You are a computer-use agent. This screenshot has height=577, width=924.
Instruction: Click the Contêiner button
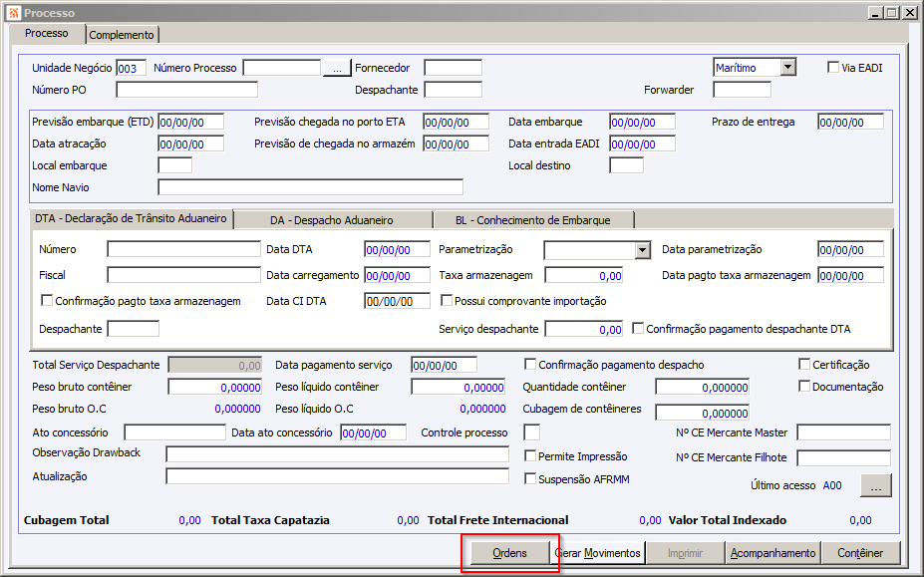point(860,553)
